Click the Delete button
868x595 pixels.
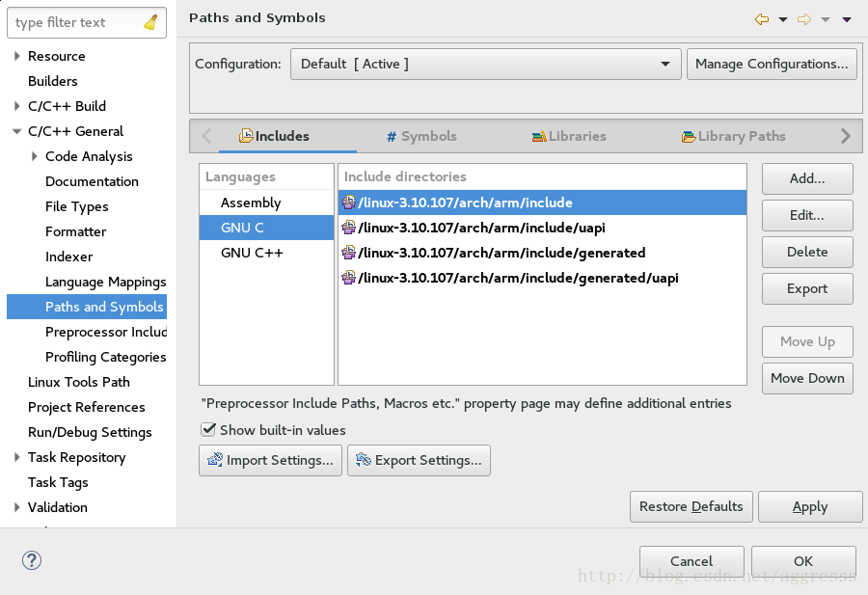pos(807,252)
